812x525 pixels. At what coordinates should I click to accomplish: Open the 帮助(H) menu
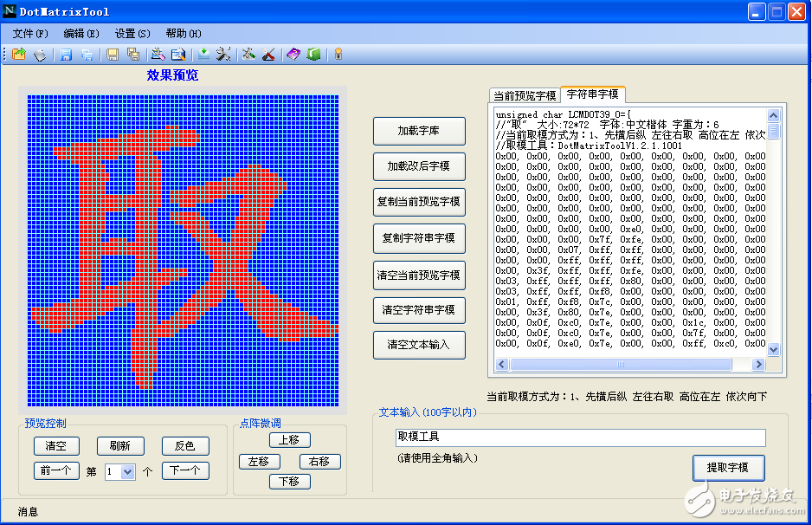(x=183, y=34)
